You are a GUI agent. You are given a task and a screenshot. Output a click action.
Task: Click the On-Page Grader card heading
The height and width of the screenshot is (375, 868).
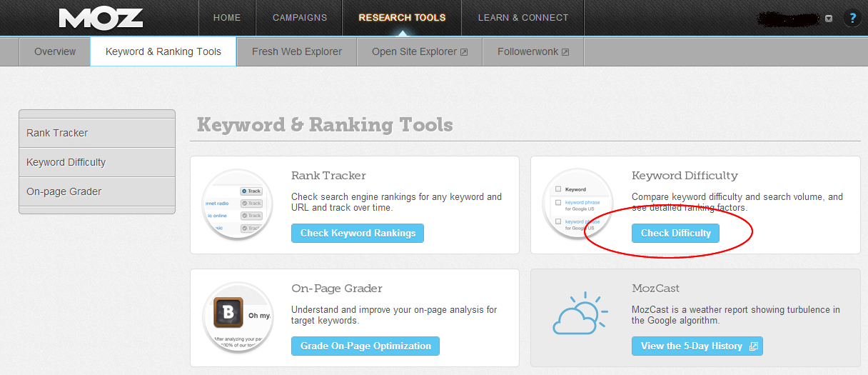coord(337,289)
